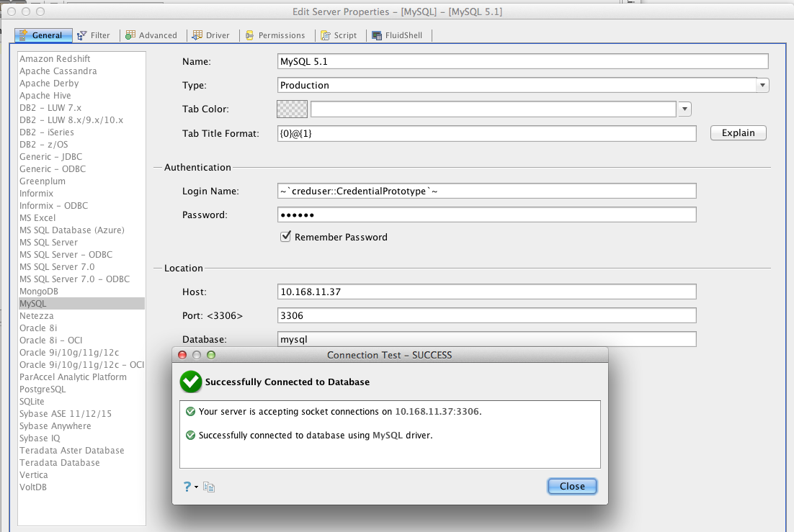
Task: Switch to the Driver tab
Action: (211, 35)
